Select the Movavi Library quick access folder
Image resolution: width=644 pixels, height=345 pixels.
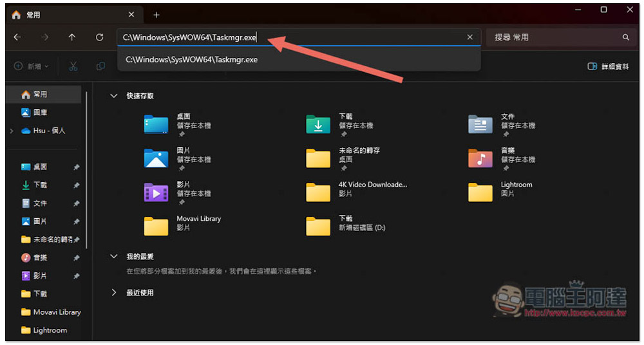(x=156, y=226)
